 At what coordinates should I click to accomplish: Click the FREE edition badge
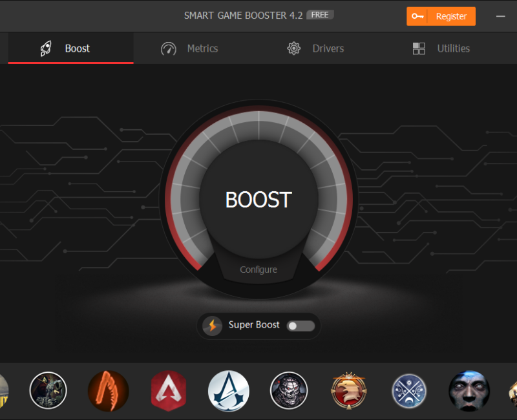pos(320,15)
